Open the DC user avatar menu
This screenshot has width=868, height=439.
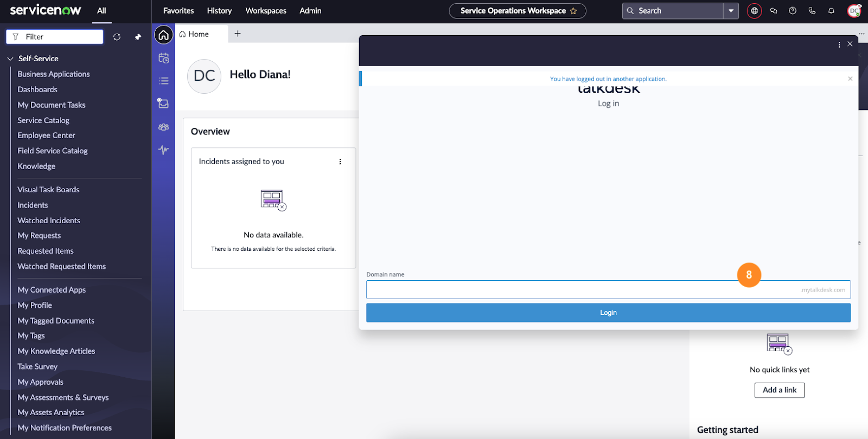point(854,11)
